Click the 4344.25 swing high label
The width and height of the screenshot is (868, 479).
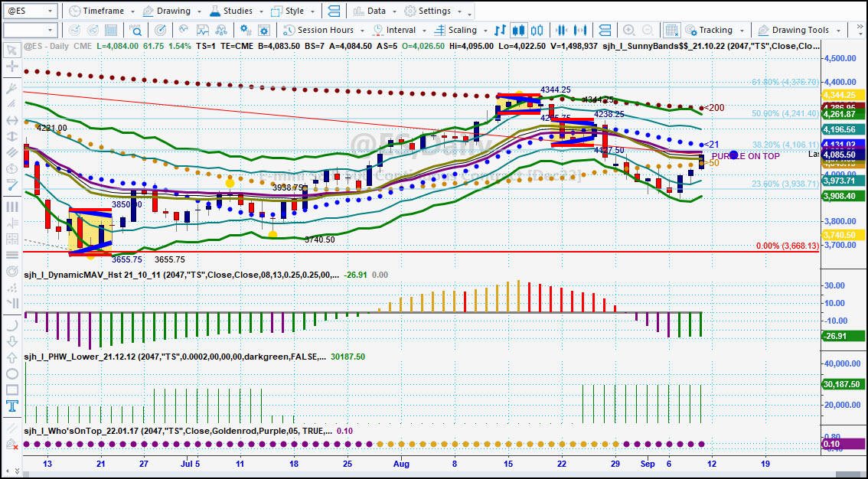point(556,90)
